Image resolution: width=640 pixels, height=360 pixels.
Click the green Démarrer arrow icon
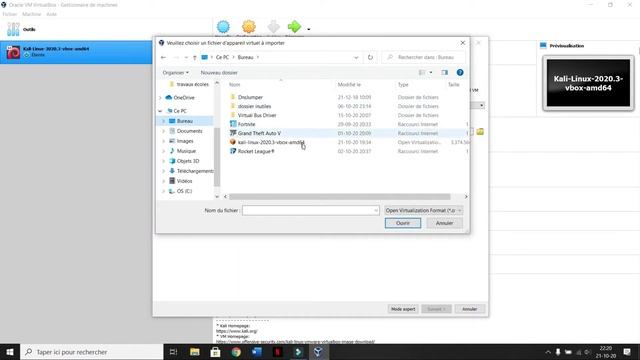pyautogui.click(x=294, y=27)
